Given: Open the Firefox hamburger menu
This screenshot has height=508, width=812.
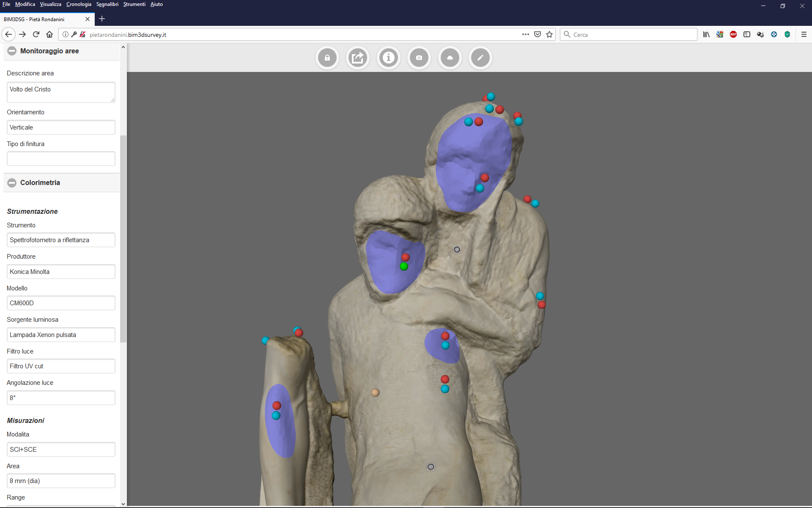Looking at the screenshot, I should tap(804, 34).
